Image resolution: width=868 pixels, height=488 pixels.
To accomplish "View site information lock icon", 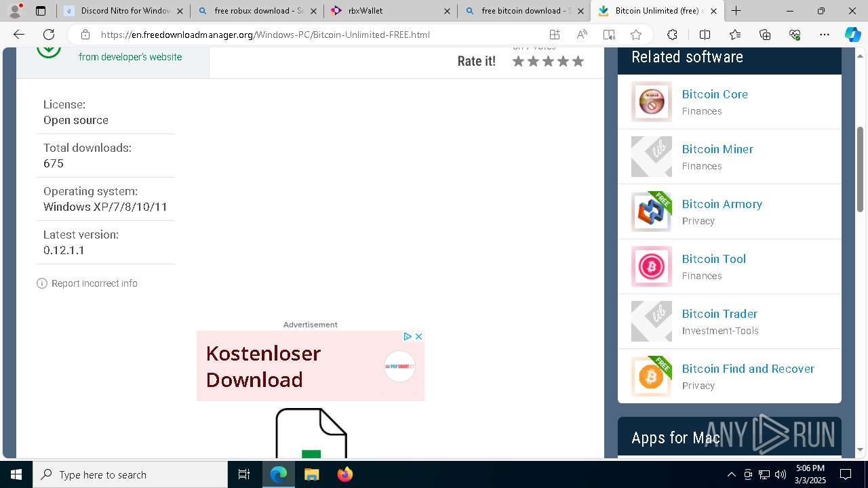I will coord(85,35).
